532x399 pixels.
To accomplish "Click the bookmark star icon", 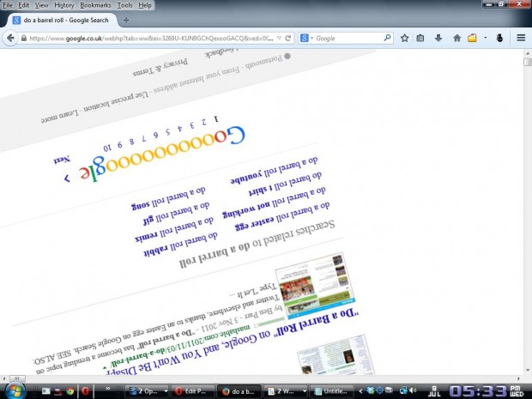I will click(x=405, y=38).
